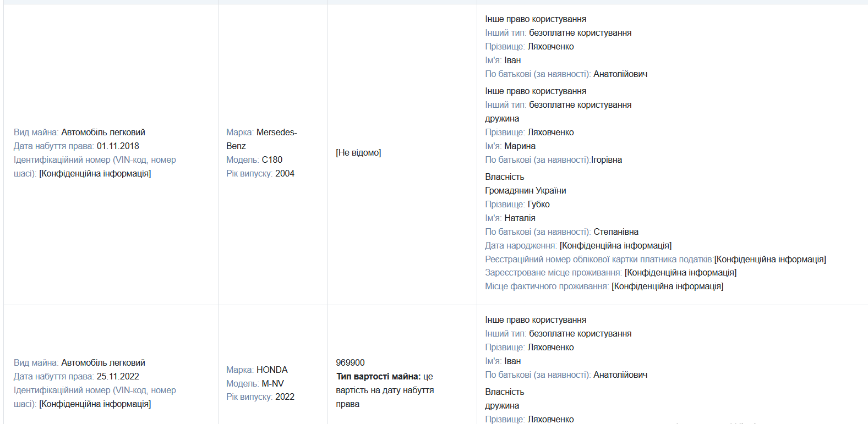Select the HONDA brand text
Viewport: 868px width, 424px height.
coord(272,370)
